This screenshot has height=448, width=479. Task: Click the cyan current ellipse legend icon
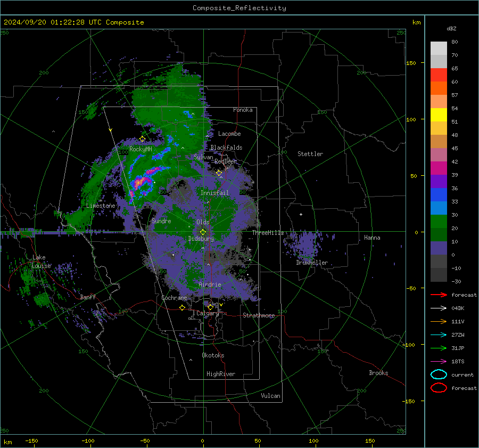tap(439, 374)
